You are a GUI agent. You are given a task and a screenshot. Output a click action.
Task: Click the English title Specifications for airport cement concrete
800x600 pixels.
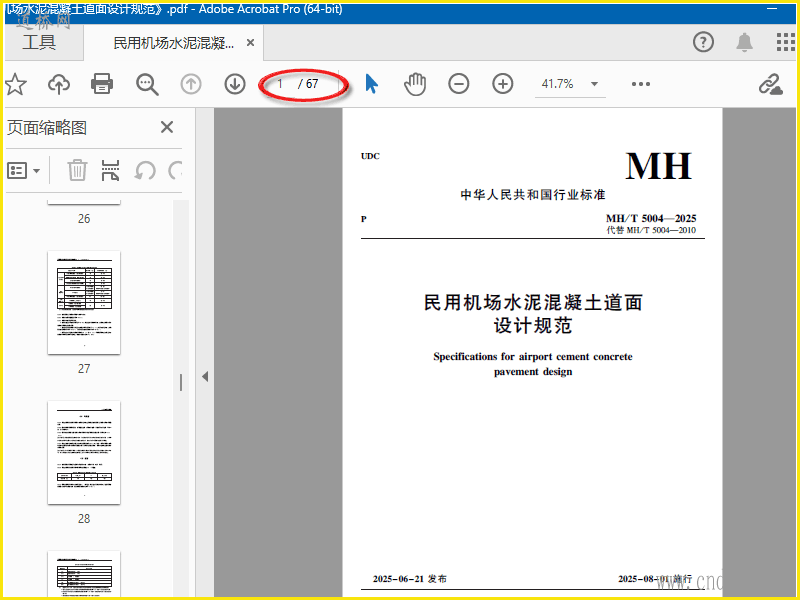pyautogui.click(x=533, y=357)
